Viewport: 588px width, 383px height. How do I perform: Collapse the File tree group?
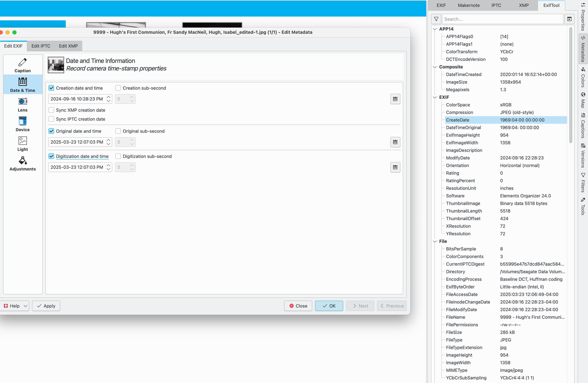[435, 241]
